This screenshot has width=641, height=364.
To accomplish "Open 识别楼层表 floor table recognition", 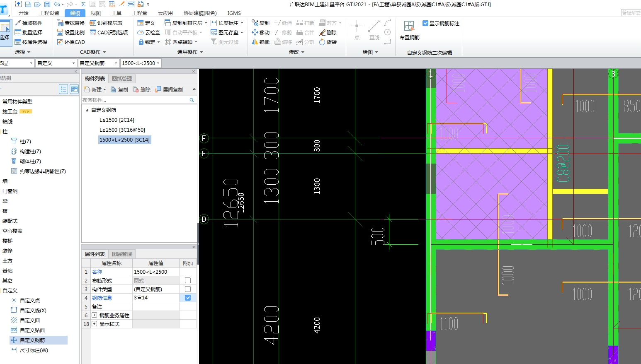I will [106, 23].
